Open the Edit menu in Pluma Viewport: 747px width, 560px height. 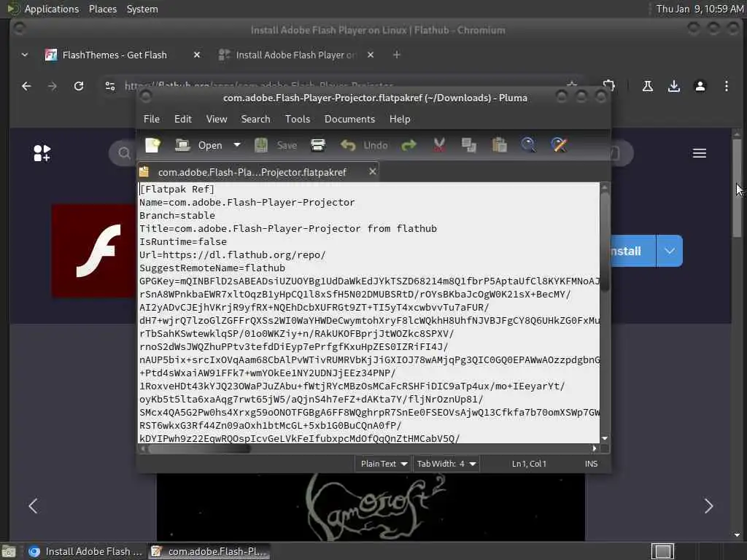tap(183, 119)
